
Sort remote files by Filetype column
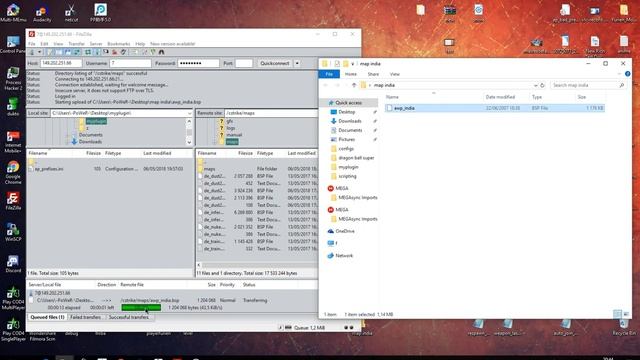(x=265, y=153)
